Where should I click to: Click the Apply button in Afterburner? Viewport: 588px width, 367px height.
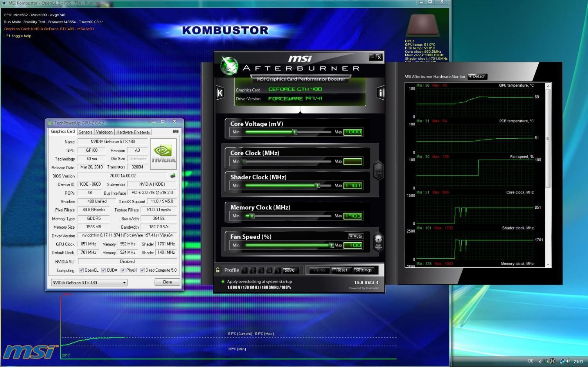(319, 270)
